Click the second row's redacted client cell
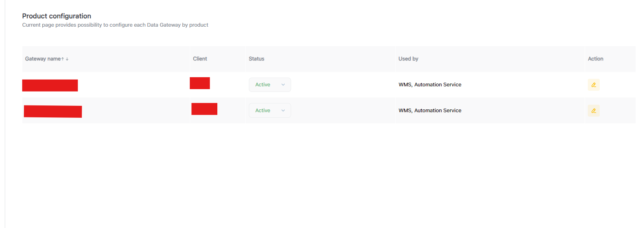 click(x=204, y=109)
